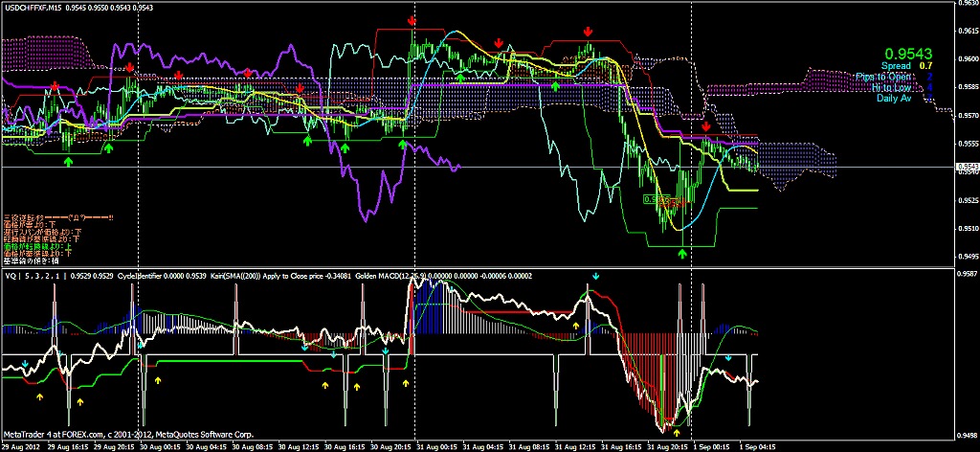Select the leftmost green buy arrow on the main chart
Viewport: 980px width, 452px height.
tap(69, 161)
